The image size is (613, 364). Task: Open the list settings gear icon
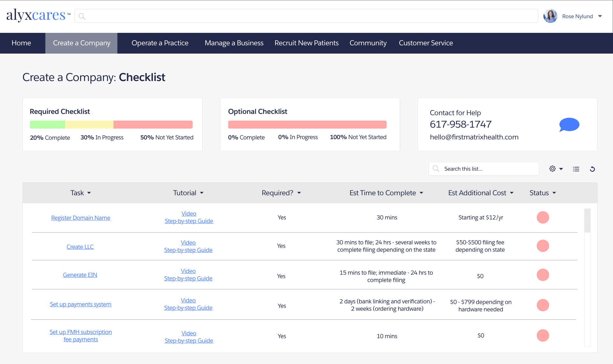(x=553, y=169)
